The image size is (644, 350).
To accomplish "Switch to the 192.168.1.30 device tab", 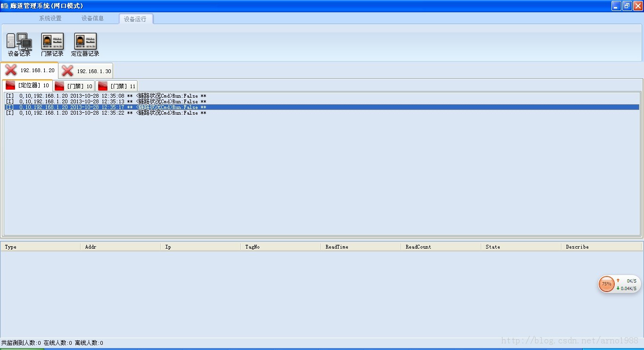I will coord(86,71).
